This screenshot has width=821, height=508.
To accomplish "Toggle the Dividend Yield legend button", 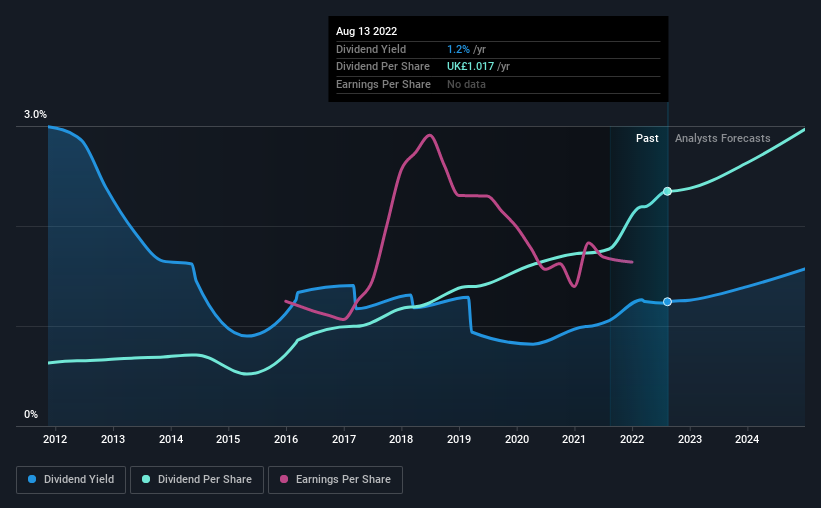I will [x=71, y=480].
